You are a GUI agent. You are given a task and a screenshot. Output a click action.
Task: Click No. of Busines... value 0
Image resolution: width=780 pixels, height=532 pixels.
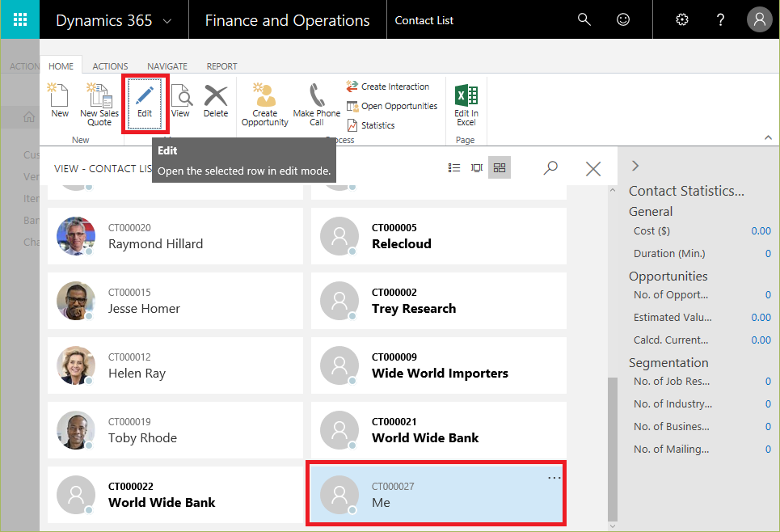tap(768, 427)
